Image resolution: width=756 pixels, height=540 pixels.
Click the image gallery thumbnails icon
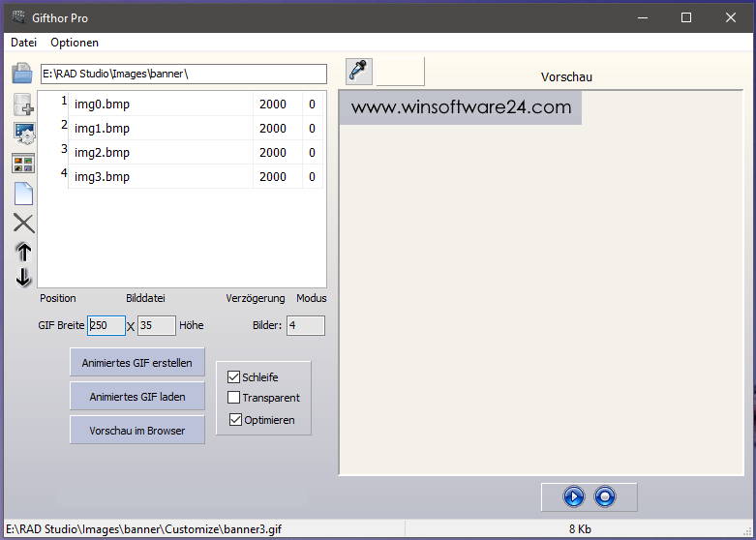[x=23, y=164]
